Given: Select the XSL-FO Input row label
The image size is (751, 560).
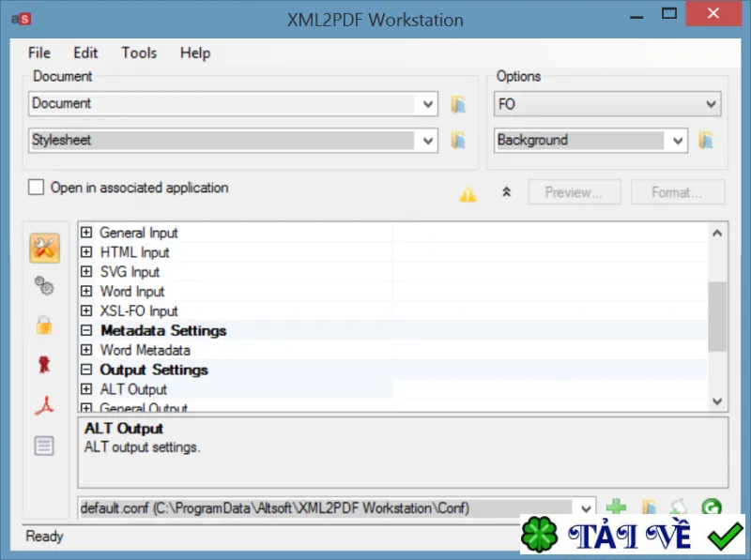Looking at the screenshot, I should coord(138,310).
